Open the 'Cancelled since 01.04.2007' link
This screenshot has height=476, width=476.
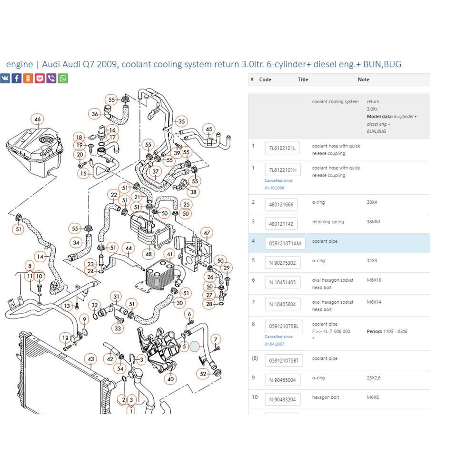pyautogui.click(x=278, y=340)
